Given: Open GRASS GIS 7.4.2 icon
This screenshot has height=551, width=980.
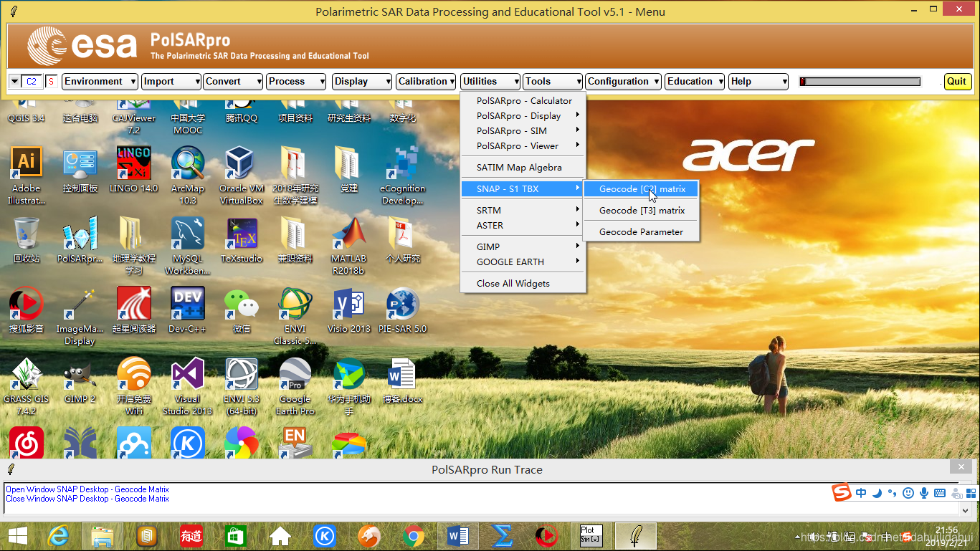Looking at the screenshot, I should click(x=27, y=385).
